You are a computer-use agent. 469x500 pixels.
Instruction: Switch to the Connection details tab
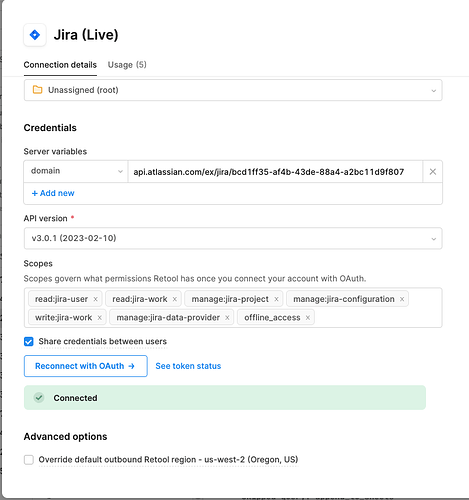click(x=60, y=65)
